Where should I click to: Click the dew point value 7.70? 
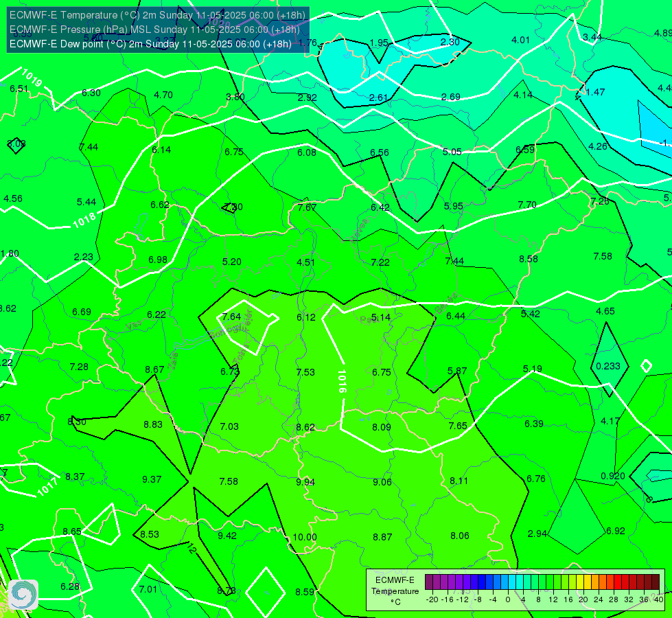(527, 205)
